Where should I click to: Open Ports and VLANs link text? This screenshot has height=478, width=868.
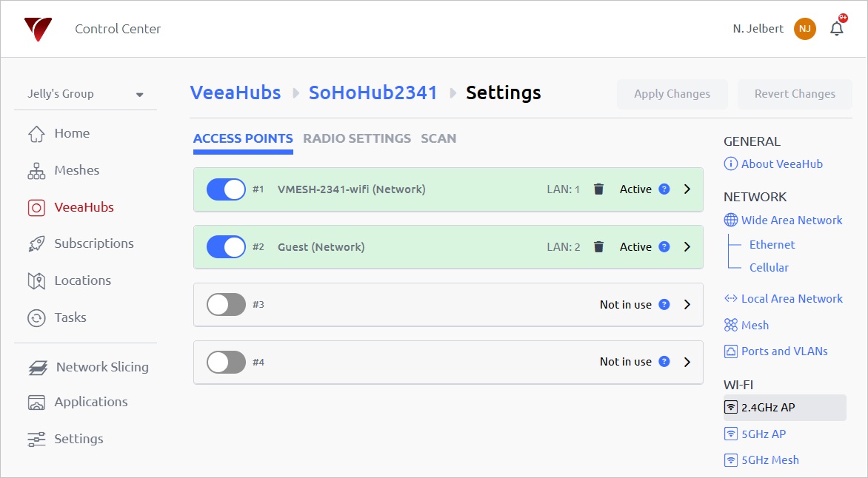784,351
